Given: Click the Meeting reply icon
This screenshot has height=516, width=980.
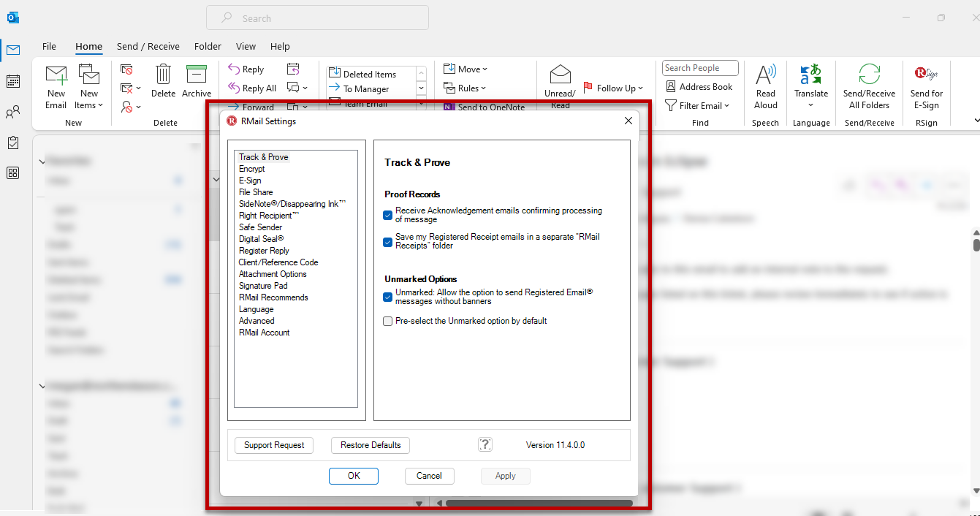Looking at the screenshot, I should (x=293, y=69).
